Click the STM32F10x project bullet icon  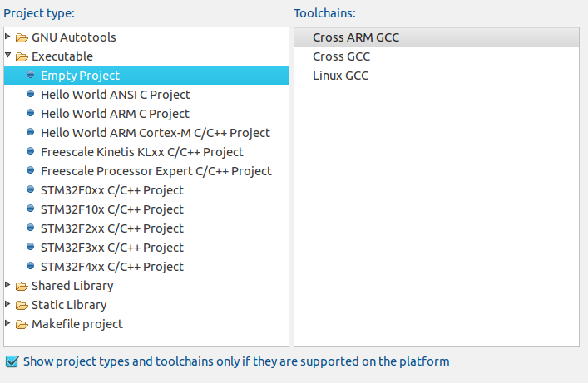[31, 209]
